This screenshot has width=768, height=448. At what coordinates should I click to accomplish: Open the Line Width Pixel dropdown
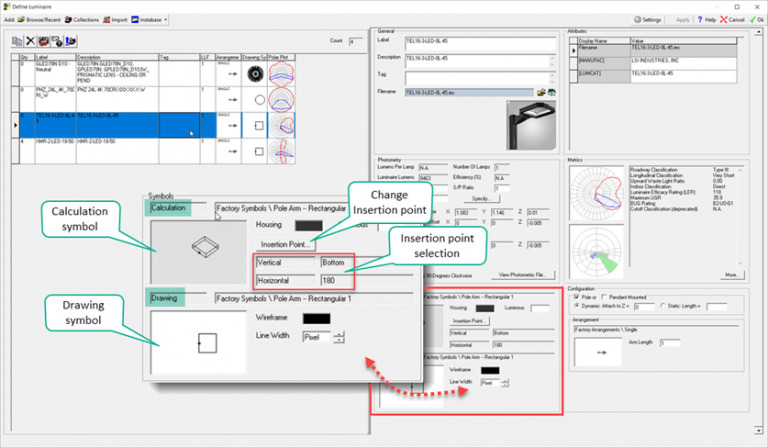pos(338,336)
